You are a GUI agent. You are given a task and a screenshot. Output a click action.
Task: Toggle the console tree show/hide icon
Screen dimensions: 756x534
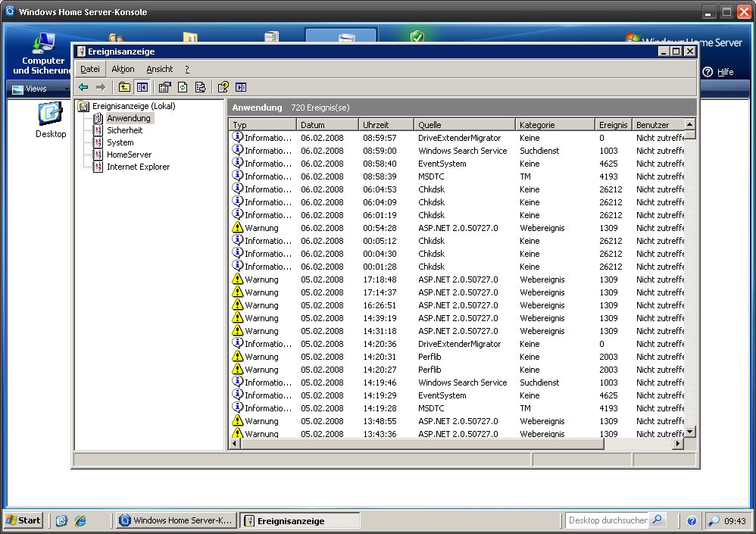(x=142, y=87)
